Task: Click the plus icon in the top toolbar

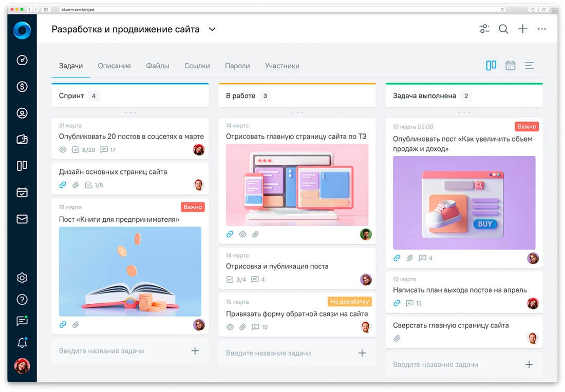Action: click(522, 29)
